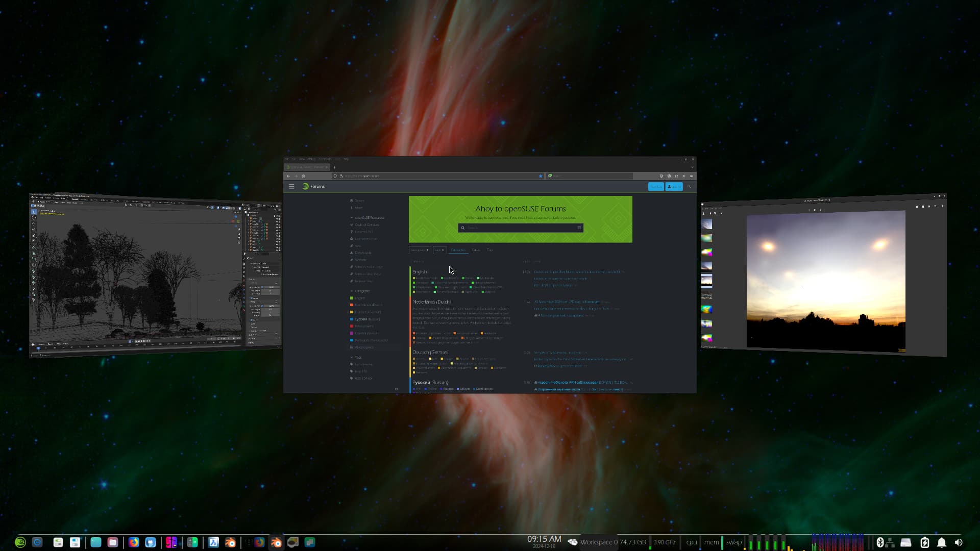
Task: Switch to the running Blender task
Action: [276, 542]
